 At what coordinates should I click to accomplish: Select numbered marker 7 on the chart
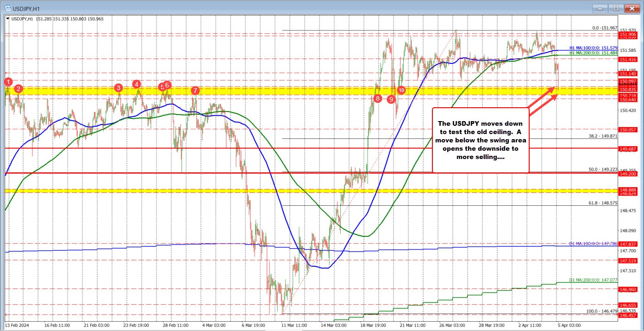[x=195, y=91]
